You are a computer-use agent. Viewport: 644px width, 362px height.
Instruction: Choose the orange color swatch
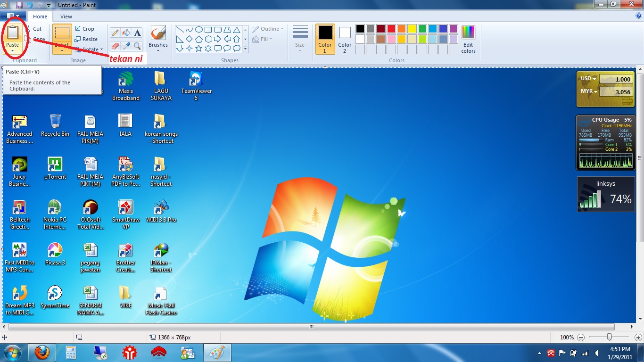pyautogui.click(x=401, y=29)
